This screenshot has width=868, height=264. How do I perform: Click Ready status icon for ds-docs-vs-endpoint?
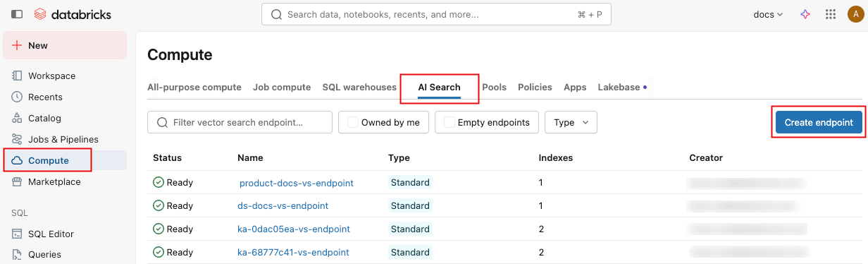click(x=159, y=205)
